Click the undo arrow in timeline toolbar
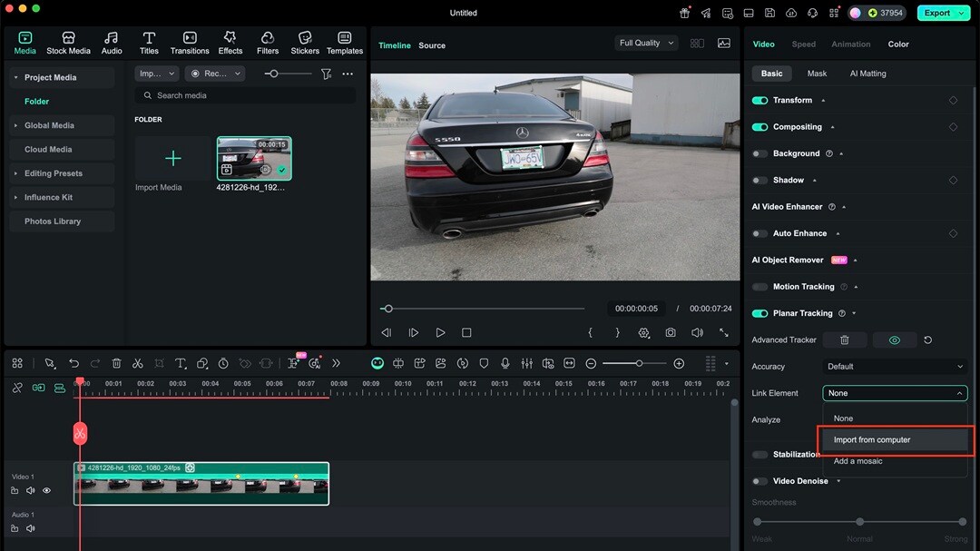This screenshot has height=551, width=980. pos(74,363)
